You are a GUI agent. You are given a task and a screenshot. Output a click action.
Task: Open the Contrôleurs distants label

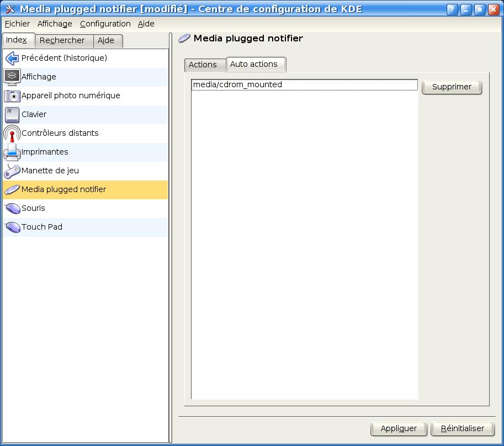click(x=60, y=133)
